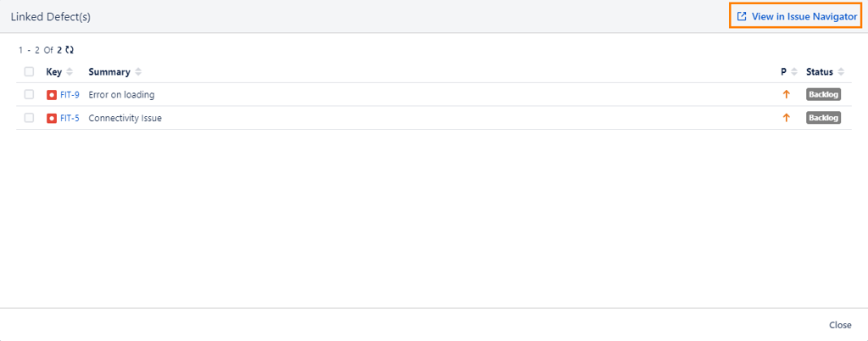Viewport: 868px width, 341px height.
Task: Sort by the P priority column arrows
Action: 794,72
